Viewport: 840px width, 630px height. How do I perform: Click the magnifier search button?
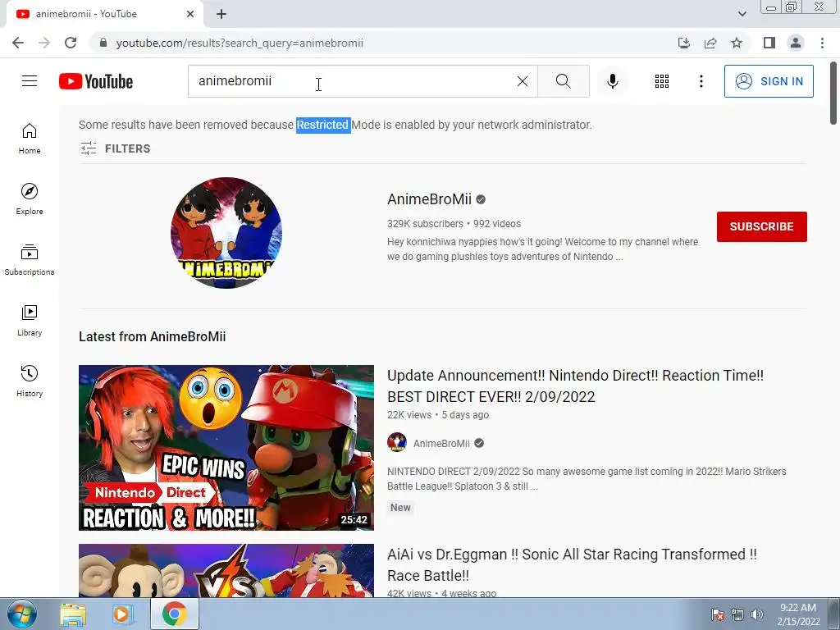click(563, 81)
